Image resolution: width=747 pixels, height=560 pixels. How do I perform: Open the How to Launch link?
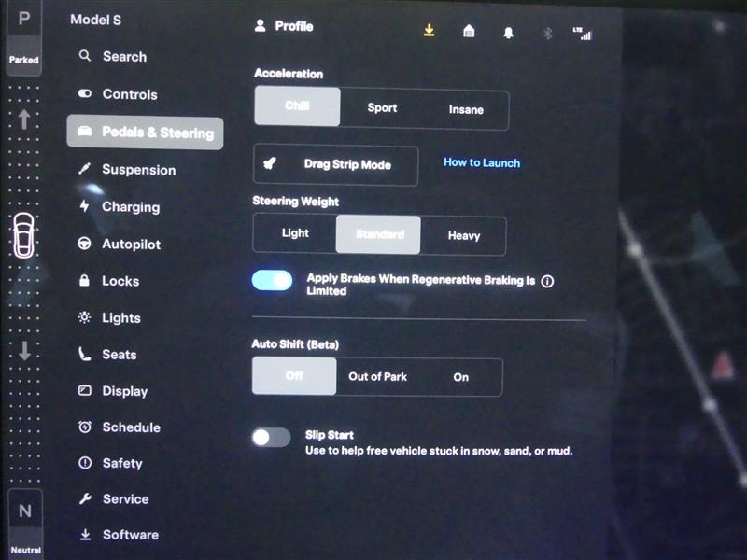pos(482,162)
